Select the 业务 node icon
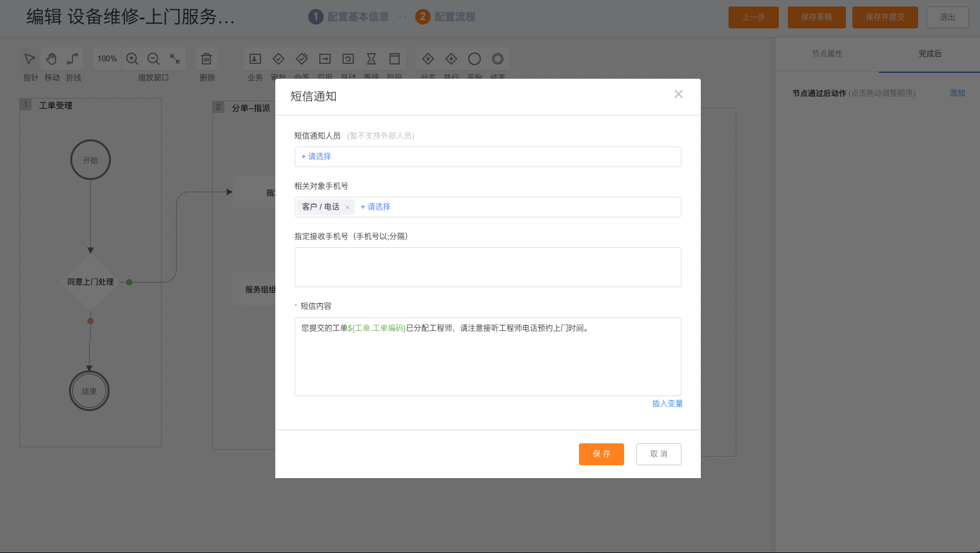Image resolution: width=980 pixels, height=553 pixels. 255,59
